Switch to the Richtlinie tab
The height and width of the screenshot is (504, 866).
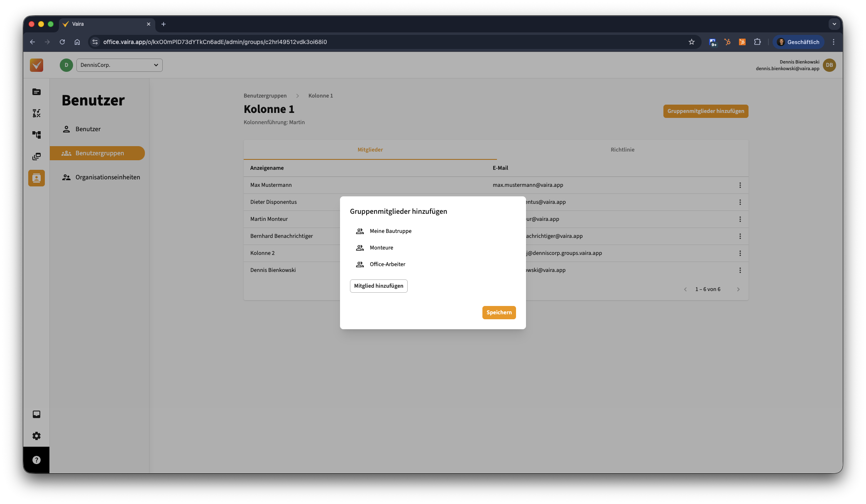(622, 150)
